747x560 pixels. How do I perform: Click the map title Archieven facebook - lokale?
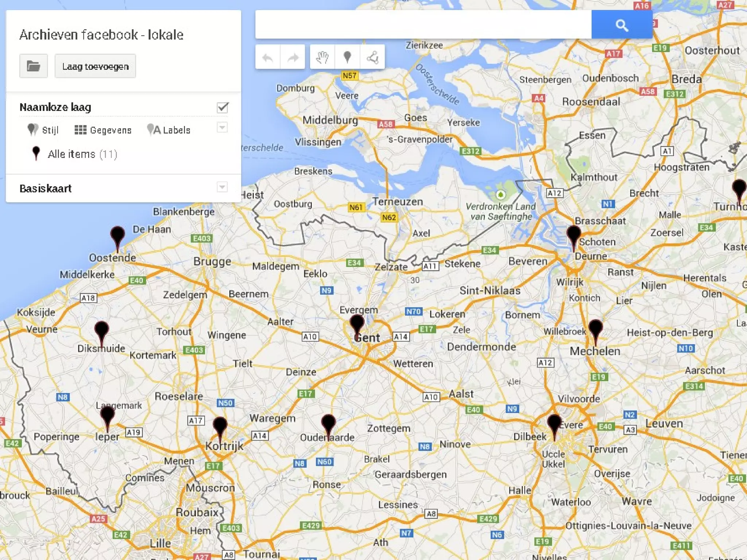[x=101, y=35]
